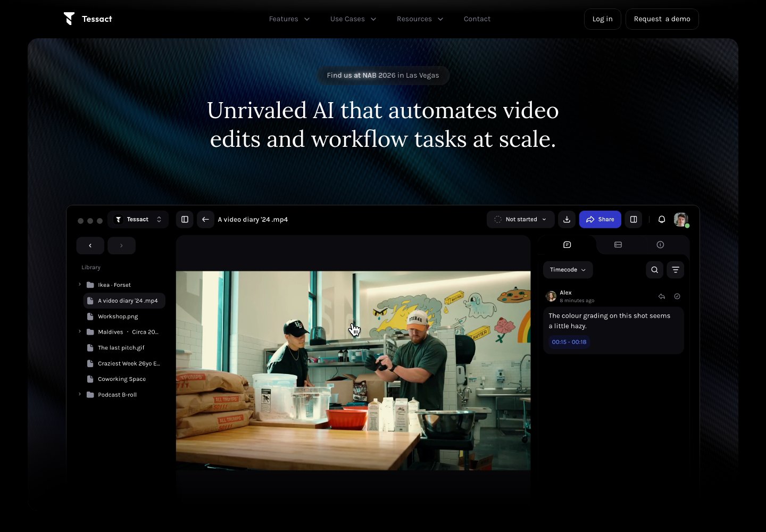Expand the Maldives - Circa folder

[80, 332]
